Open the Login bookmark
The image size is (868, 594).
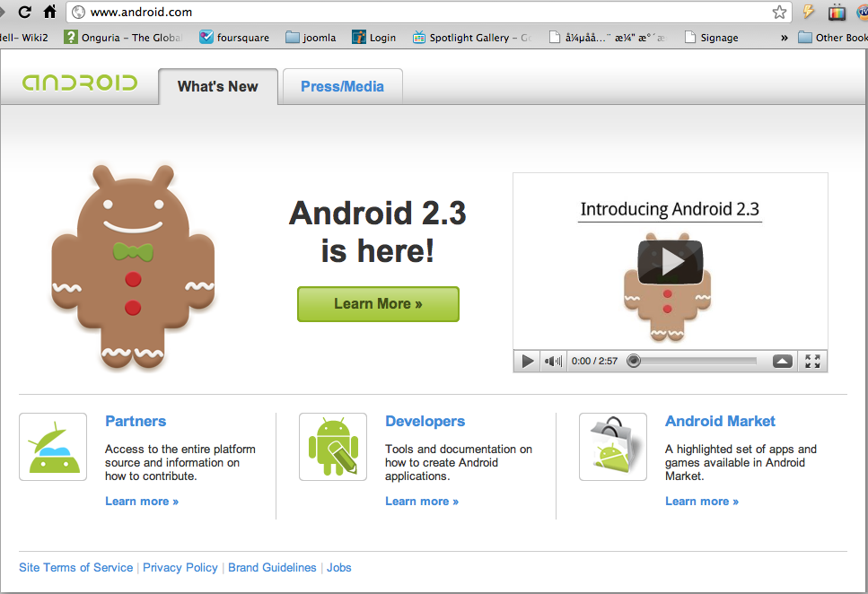(374, 37)
